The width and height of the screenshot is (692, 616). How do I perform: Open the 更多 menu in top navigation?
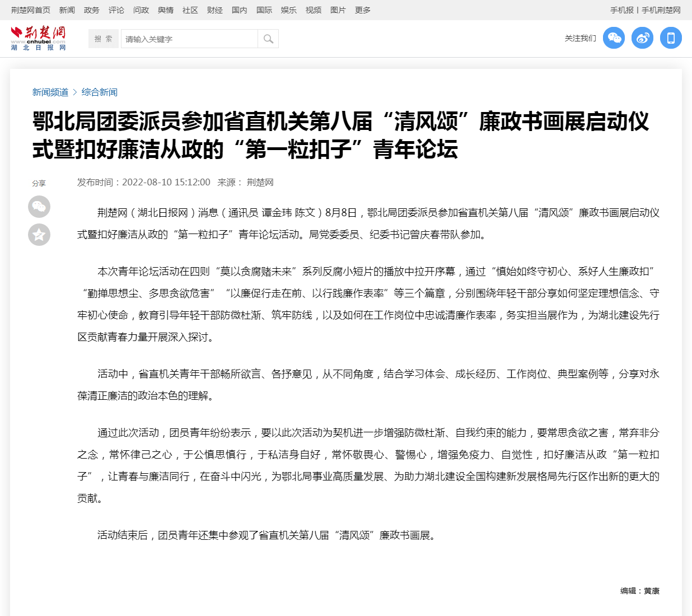(363, 10)
